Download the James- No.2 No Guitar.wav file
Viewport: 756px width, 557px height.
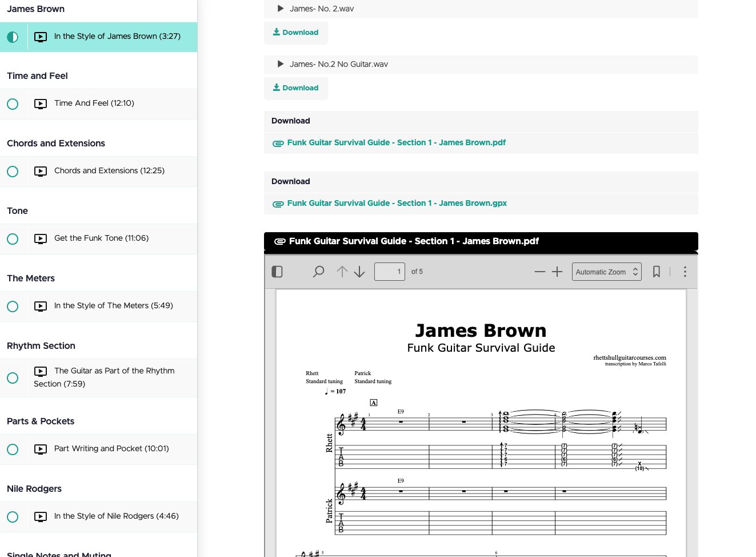296,88
